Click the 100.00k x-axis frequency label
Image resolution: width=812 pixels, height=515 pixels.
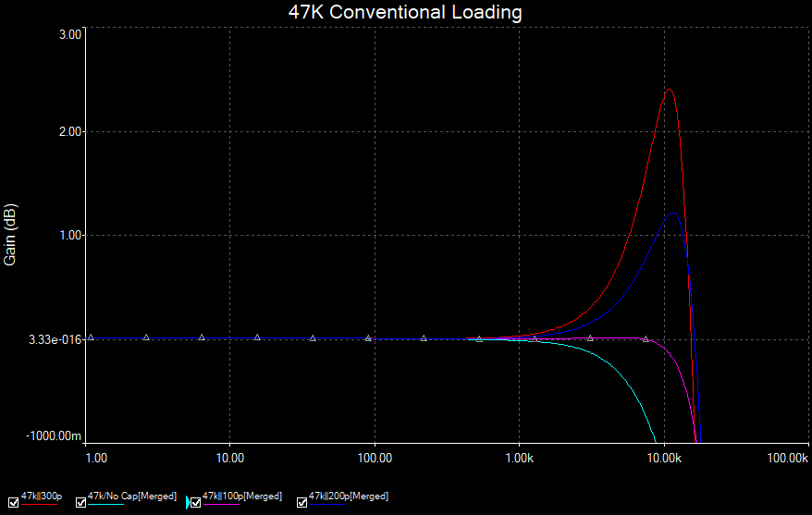click(x=787, y=458)
